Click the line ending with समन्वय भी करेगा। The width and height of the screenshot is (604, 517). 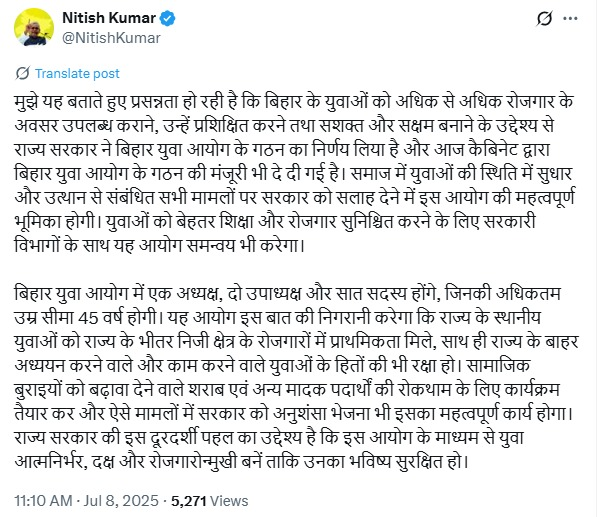click(x=160, y=245)
